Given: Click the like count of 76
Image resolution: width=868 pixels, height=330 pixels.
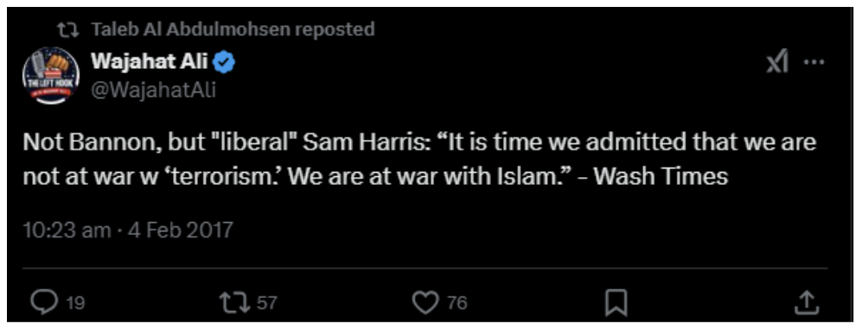Looking at the screenshot, I should coord(457,303).
